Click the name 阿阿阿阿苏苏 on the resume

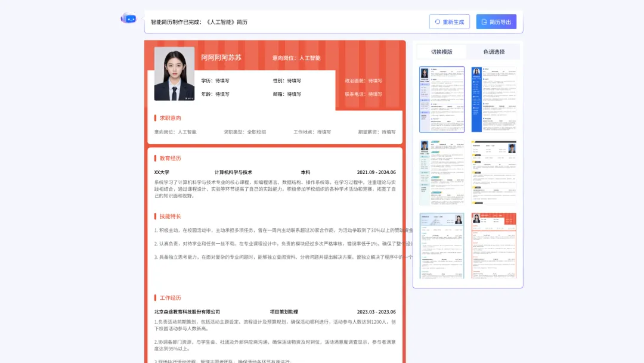click(x=221, y=57)
